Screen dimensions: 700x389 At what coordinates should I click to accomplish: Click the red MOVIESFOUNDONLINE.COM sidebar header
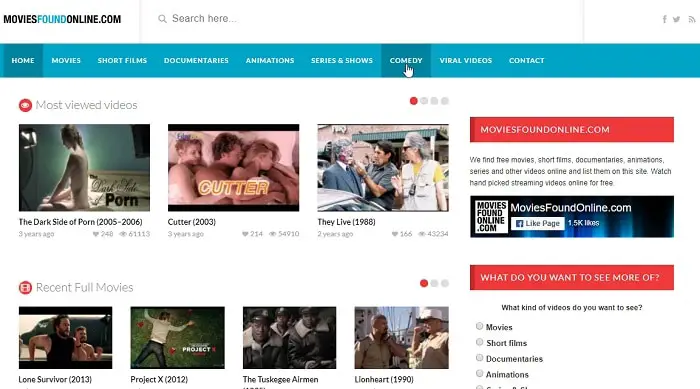[572, 130]
